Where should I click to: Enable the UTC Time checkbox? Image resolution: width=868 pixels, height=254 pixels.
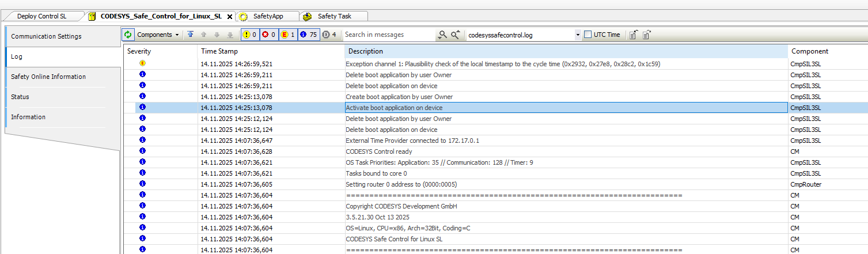588,35
